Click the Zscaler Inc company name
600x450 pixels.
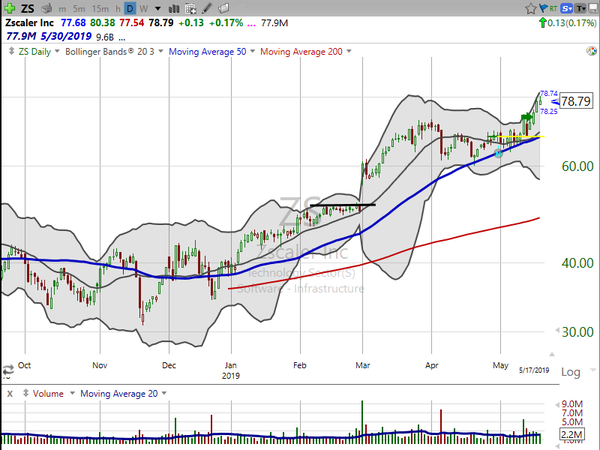click(x=29, y=23)
